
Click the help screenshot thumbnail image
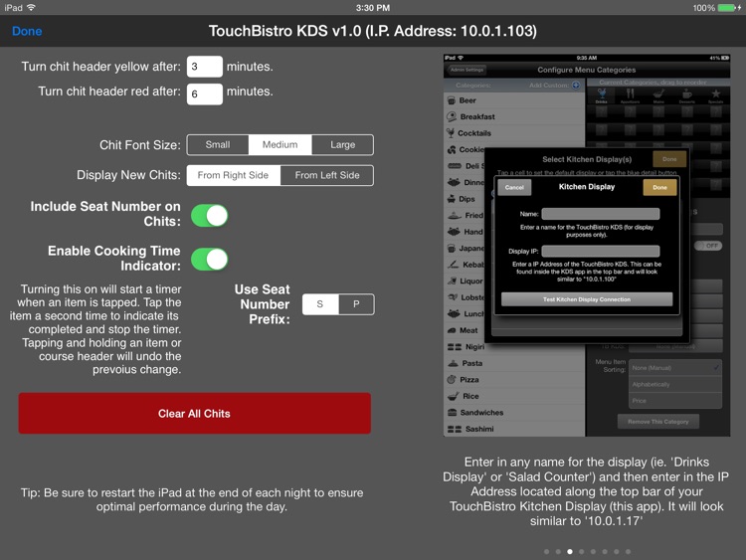[x=587, y=245]
